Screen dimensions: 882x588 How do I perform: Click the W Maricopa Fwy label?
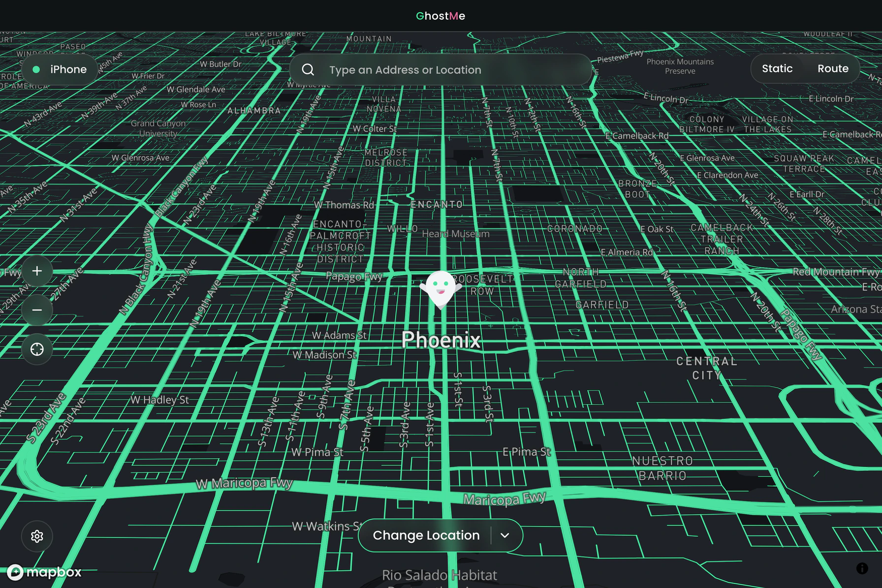pyautogui.click(x=244, y=484)
